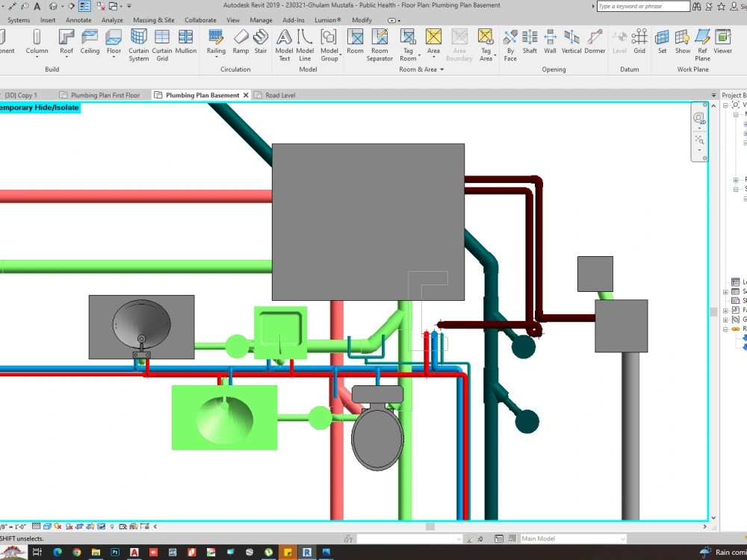Click the Room Separator tool

(x=379, y=45)
